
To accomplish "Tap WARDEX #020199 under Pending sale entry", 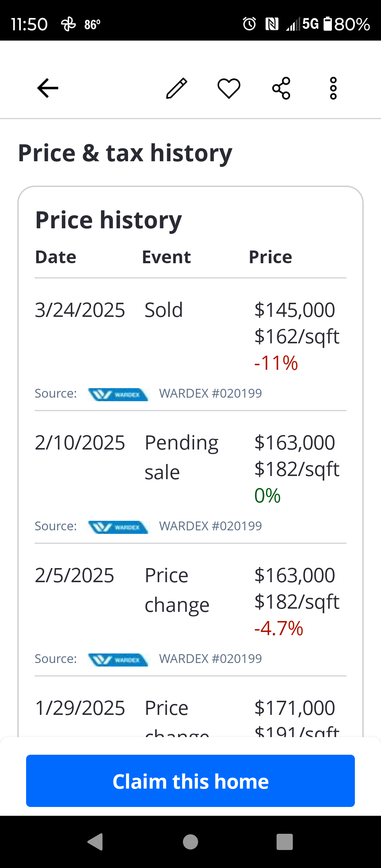I will [x=210, y=526].
